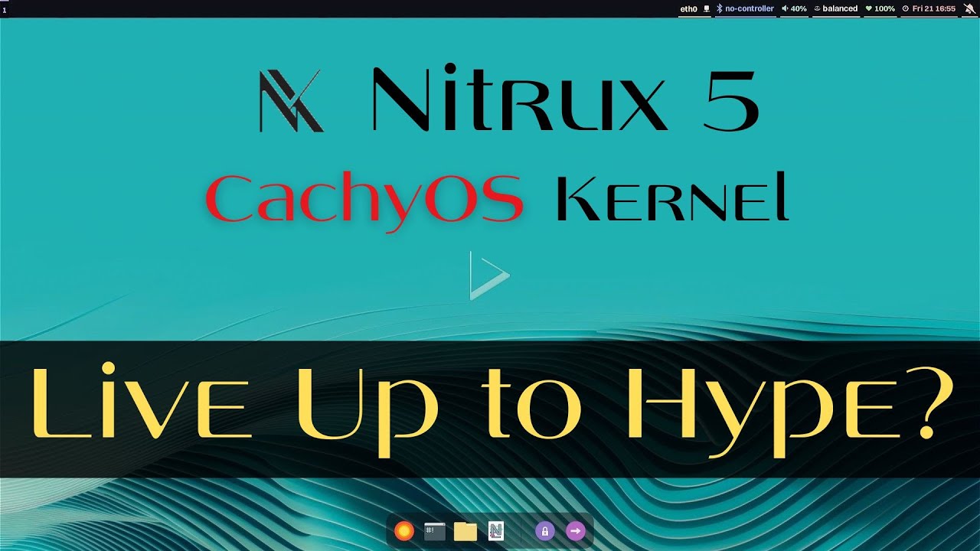Click the Fri 21 16:55 clock

point(929,8)
